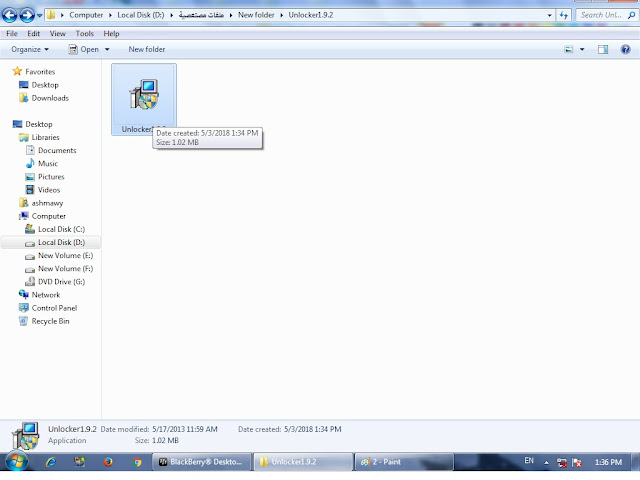Screen dimensions: 640x480
Task: Open the Help menu
Action: pos(111,33)
